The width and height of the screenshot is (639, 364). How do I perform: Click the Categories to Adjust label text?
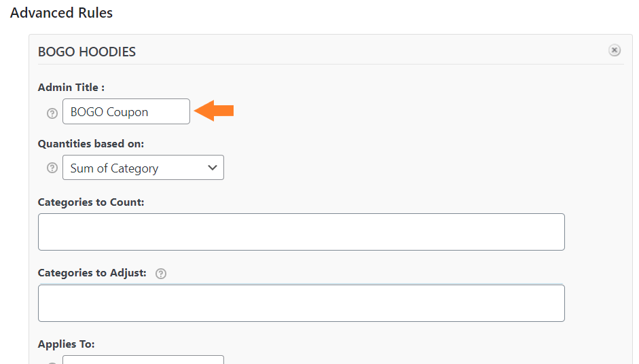click(92, 273)
